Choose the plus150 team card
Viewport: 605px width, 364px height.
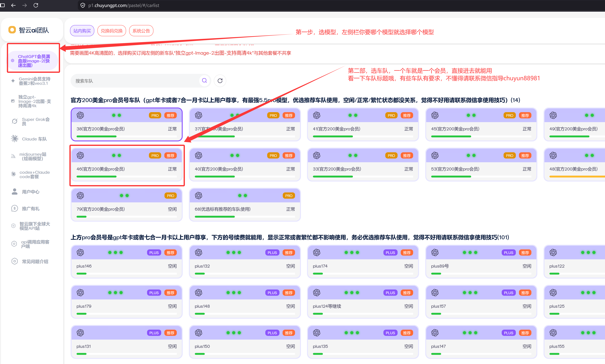[x=245, y=342]
